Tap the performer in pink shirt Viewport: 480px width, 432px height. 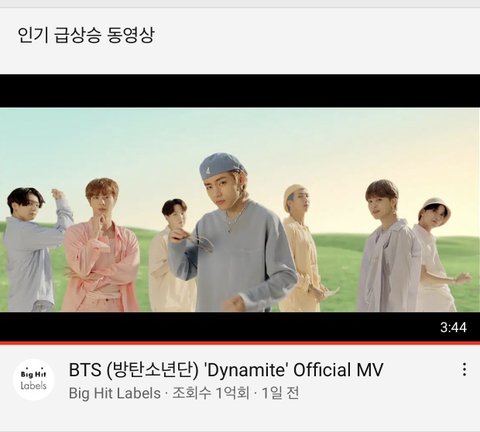(102, 245)
